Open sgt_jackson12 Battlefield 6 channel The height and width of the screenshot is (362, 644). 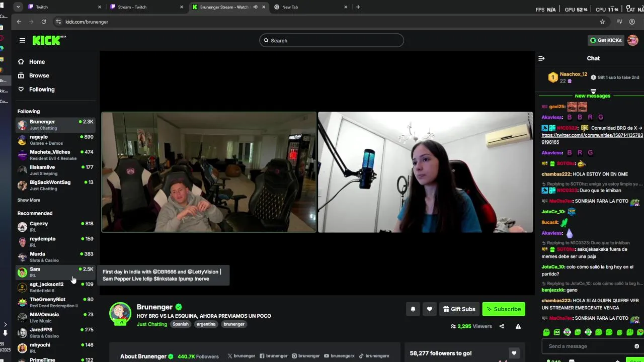point(55,287)
